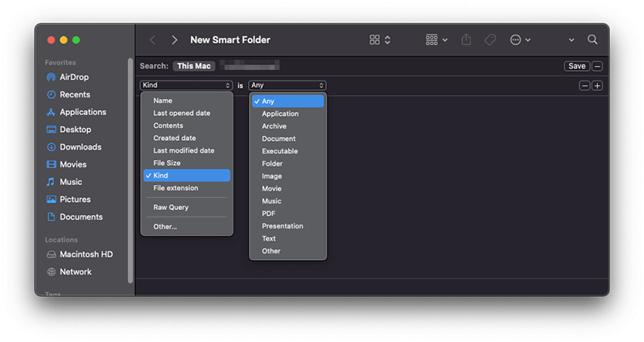Click minus button beside Save
Image resolution: width=644 pixels, height=342 pixels.
[597, 66]
